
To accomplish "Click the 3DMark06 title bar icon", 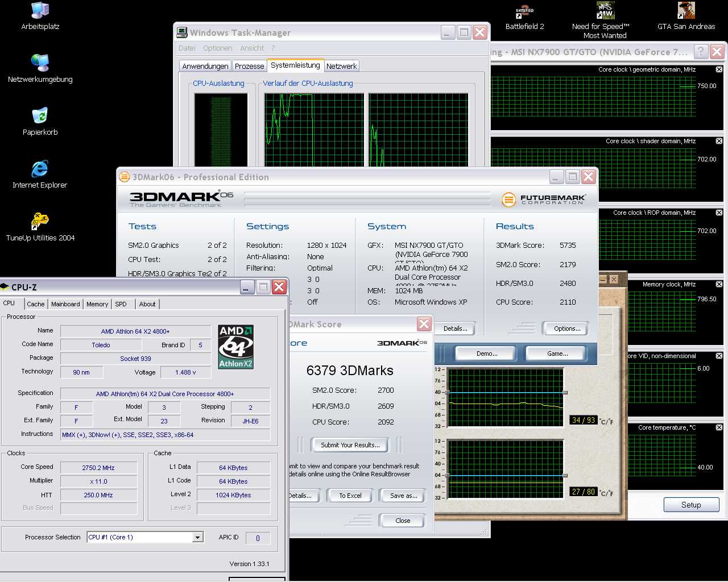I will (x=125, y=177).
